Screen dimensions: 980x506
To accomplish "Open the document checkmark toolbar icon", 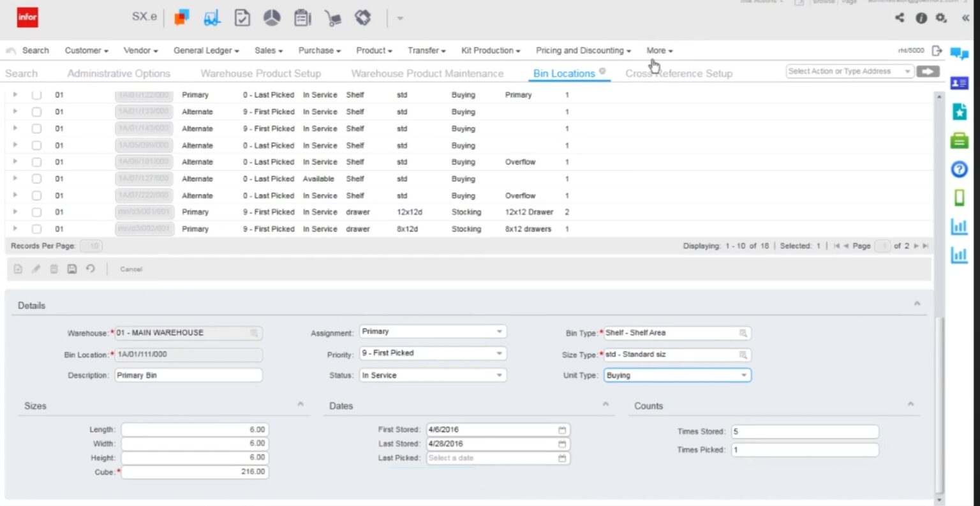I will (x=242, y=18).
